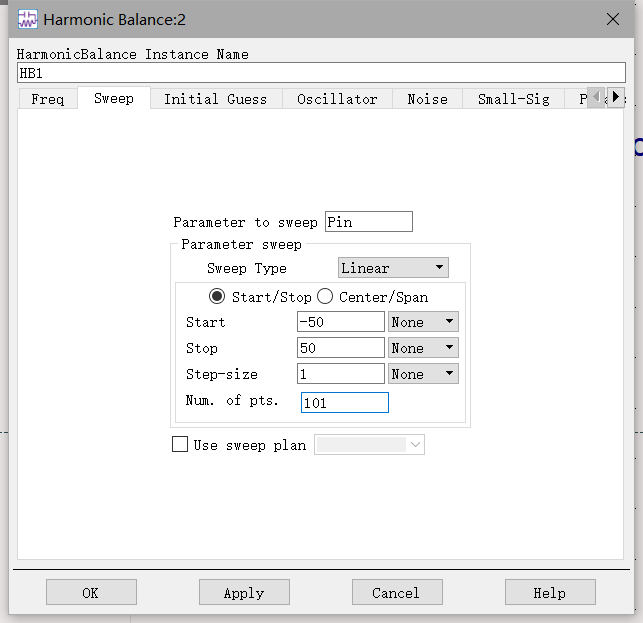643x623 pixels.
Task: Click the Harmonic Balance title bar icon
Action: coord(27,19)
